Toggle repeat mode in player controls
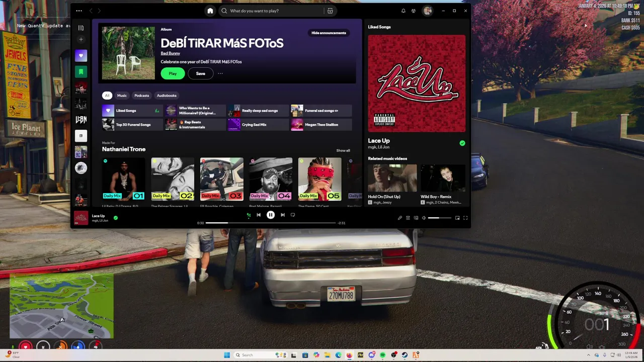The image size is (644, 362). pyautogui.click(x=293, y=215)
